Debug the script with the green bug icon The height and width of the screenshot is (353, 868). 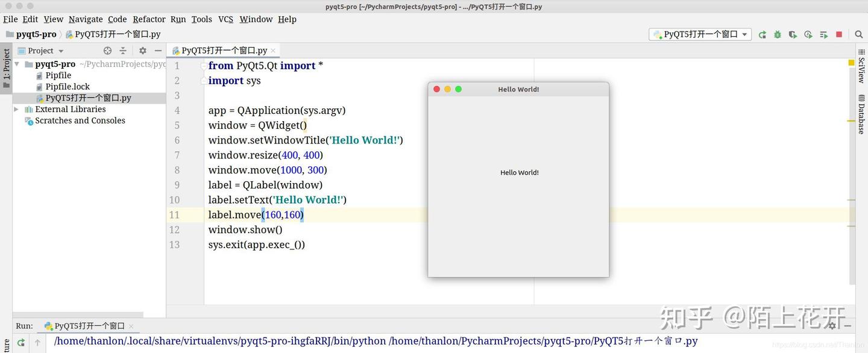point(778,34)
